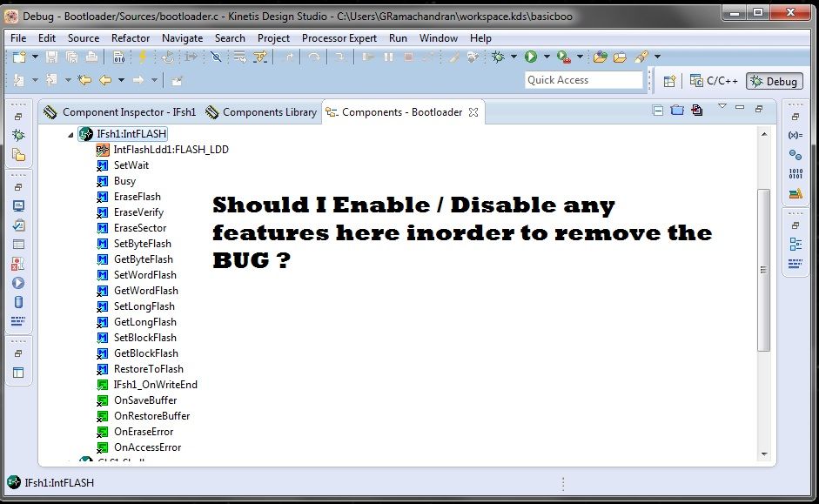Open the Navigate menu
Image resolution: width=819 pixels, height=504 pixels.
click(182, 38)
